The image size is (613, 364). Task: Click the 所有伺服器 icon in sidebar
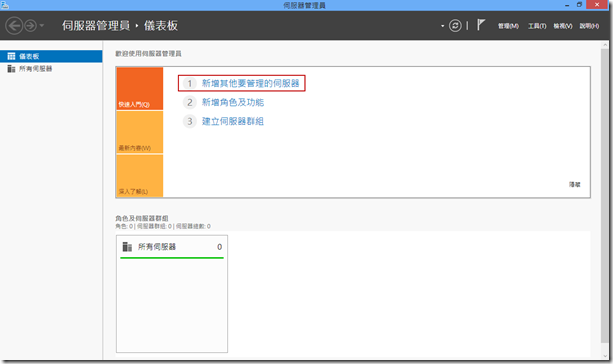(x=11, y=69)
